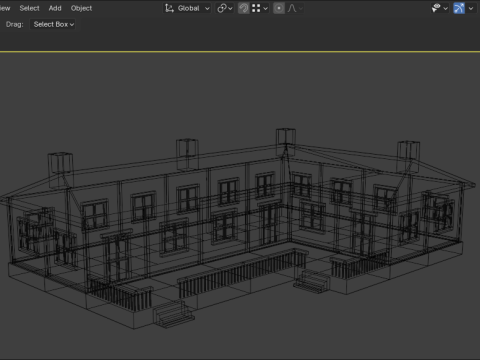Open the viewport visibility and selectability dropdown
Viewport: 480px width, 360px height.
tap(440, 8)
